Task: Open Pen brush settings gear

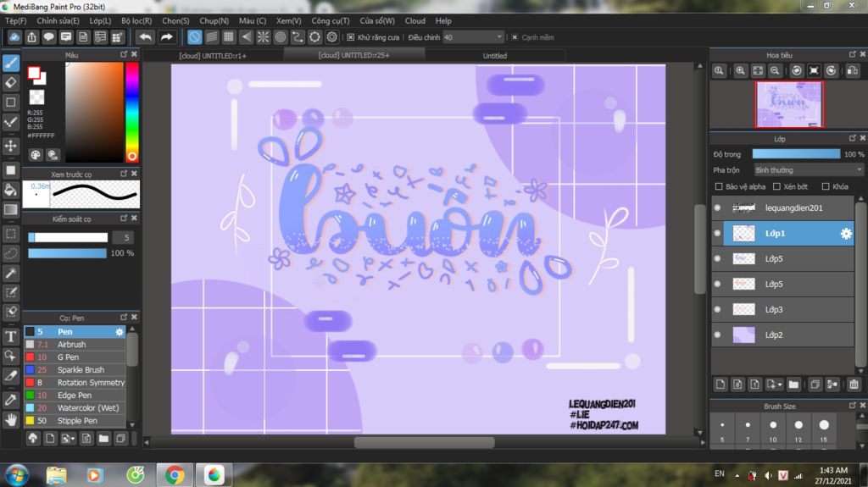Action: (x=119, y=331)
